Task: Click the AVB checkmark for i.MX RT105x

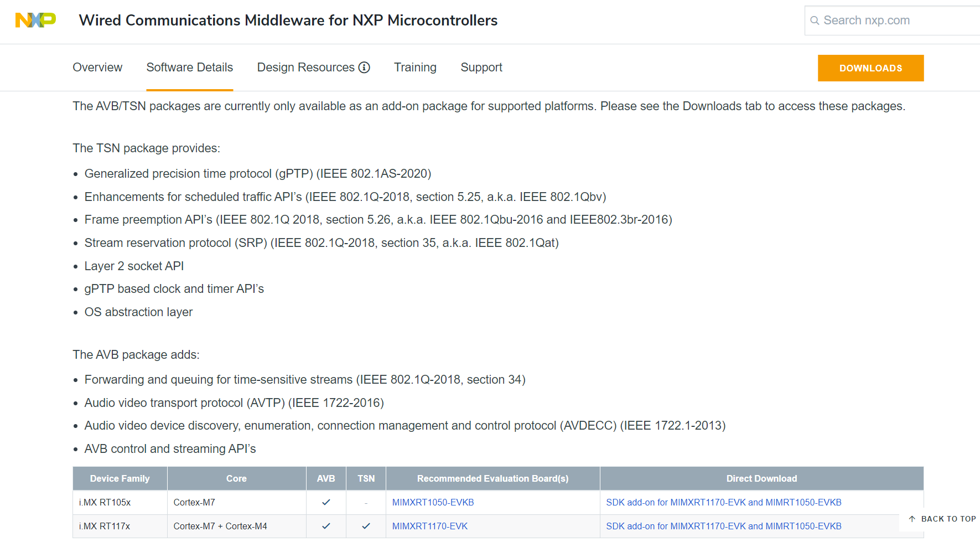Action: tap(326, 502)
